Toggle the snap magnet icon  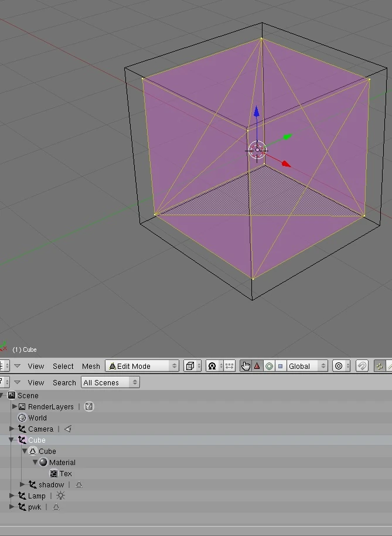[x=362, y=366]
